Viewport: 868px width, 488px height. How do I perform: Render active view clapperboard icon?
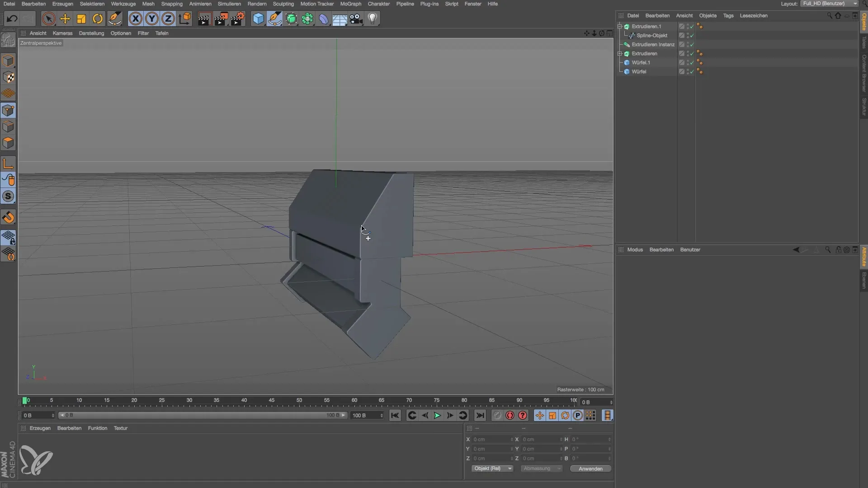204,19
